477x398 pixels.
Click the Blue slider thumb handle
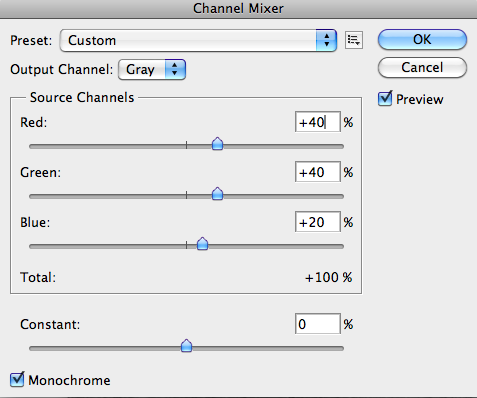click(x=202, y=244)
